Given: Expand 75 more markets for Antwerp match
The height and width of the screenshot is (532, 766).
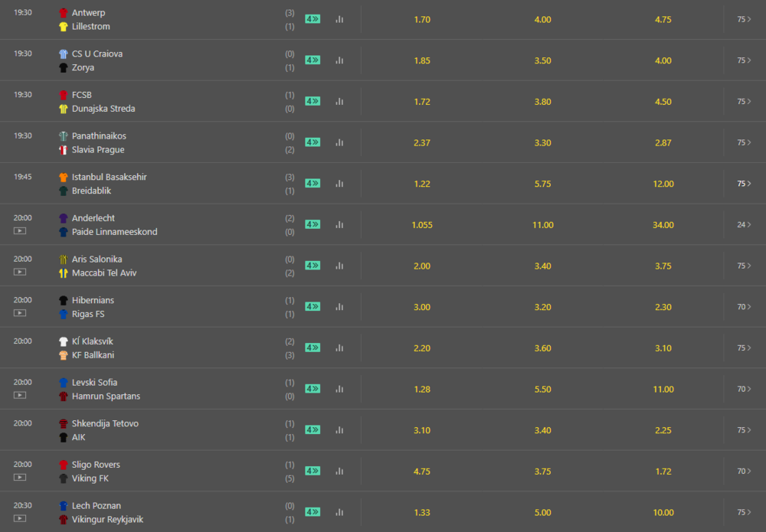Looking at the screenshot, I should tap(744, 19).
